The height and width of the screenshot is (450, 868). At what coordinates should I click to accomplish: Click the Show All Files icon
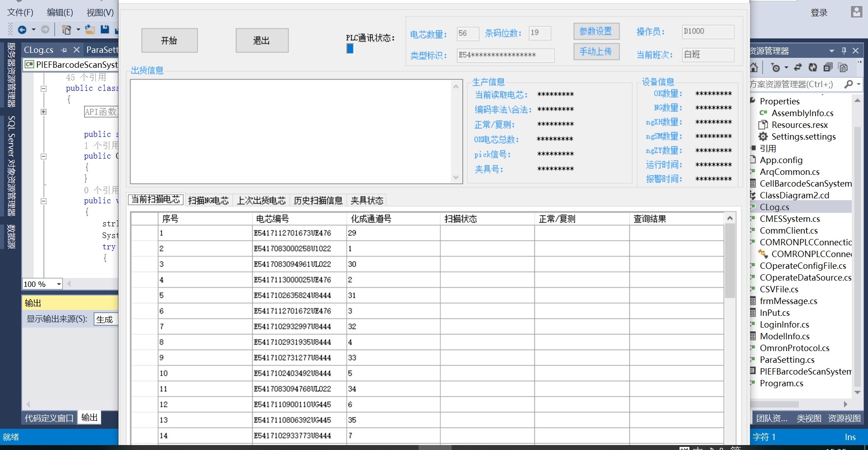(x=843, y=68)
